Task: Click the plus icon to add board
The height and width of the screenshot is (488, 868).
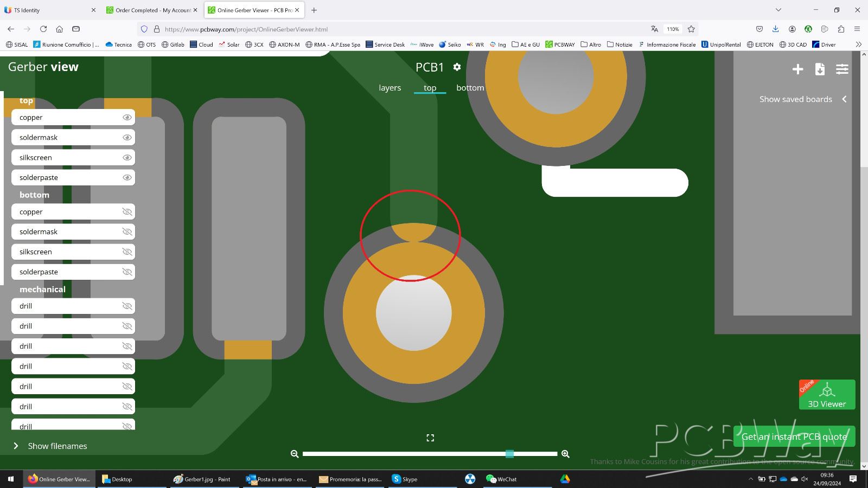Action: click(x=797, y=69)
